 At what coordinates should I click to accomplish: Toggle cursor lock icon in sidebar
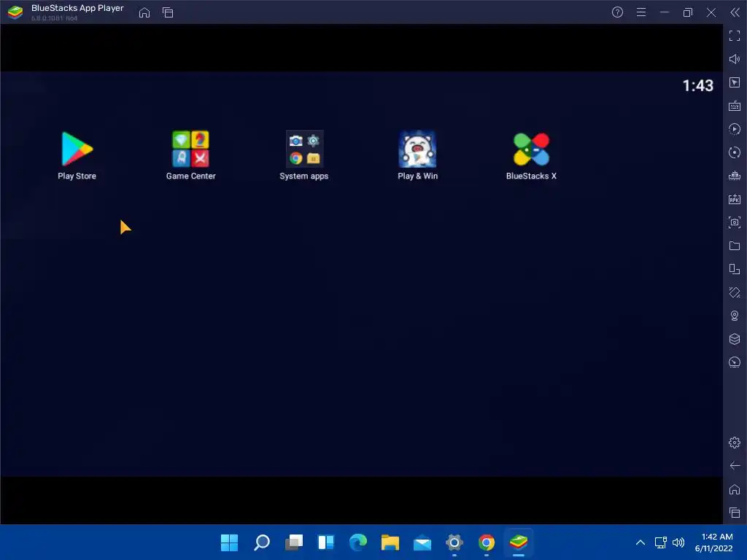click(x=735, y=82)
